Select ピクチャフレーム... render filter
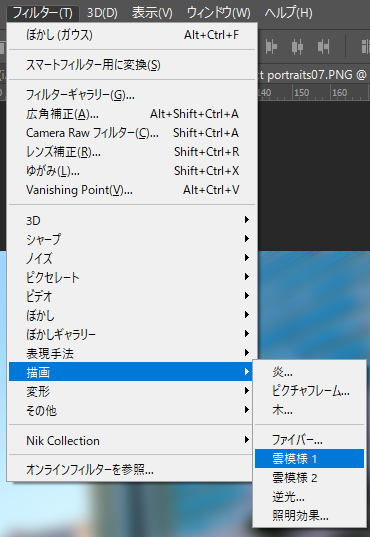The image size is (370, 537). (x=309, y=391)
